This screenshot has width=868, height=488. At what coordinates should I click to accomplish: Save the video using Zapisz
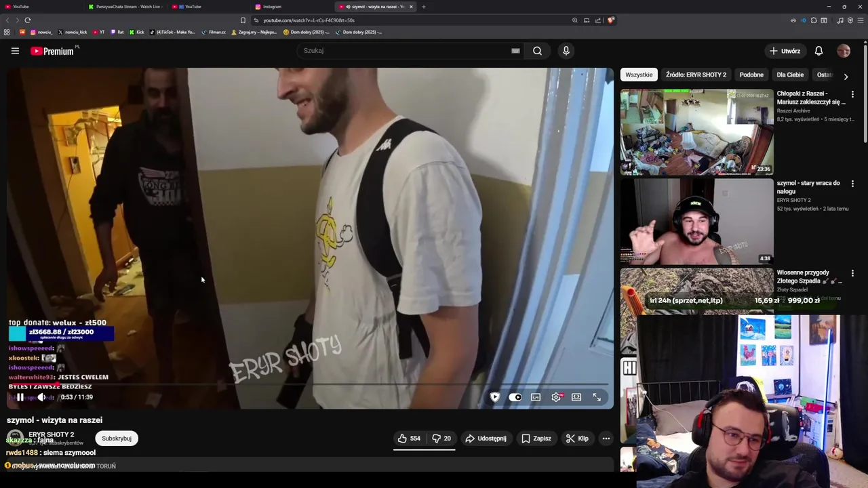tap(536, 439)
